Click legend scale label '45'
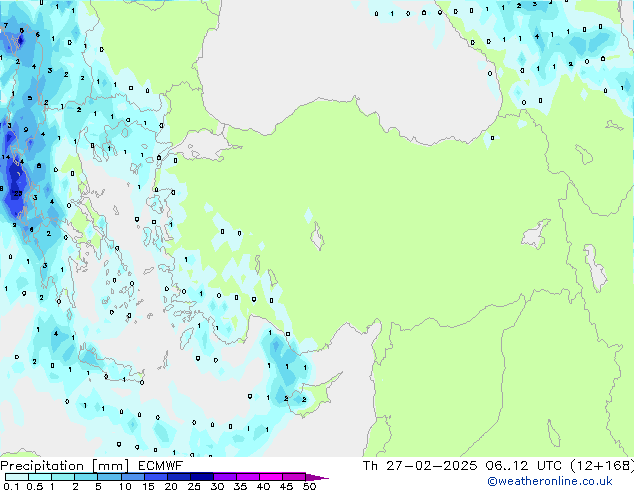The image size is (634, 490). [286, 486]
